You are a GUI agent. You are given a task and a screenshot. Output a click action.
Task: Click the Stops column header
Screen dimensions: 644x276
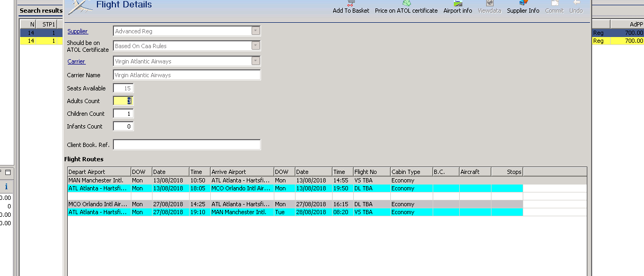(507, 172)
